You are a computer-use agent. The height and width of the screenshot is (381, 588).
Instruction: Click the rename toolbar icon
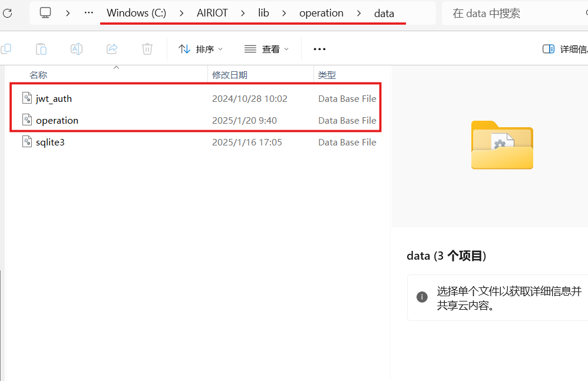(77, 49)
